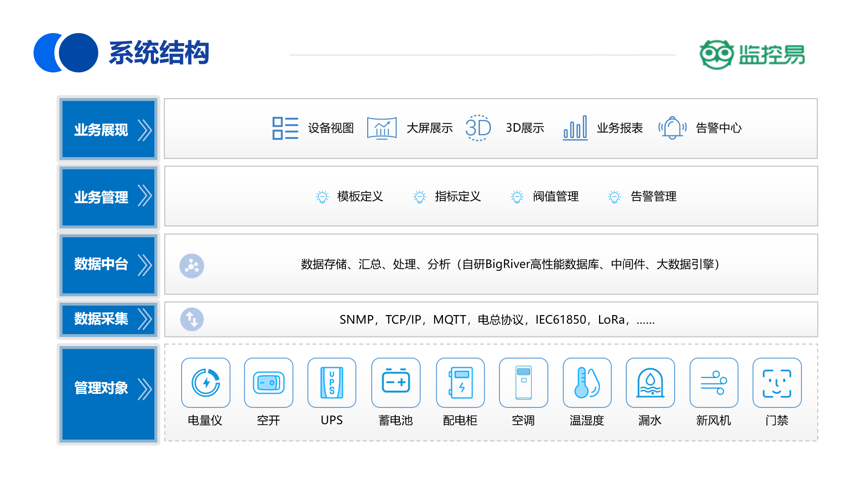Screen dimensions: 868x488
Task: Expand the 业务管理 chevron arrows
Action: click(145, 196)
